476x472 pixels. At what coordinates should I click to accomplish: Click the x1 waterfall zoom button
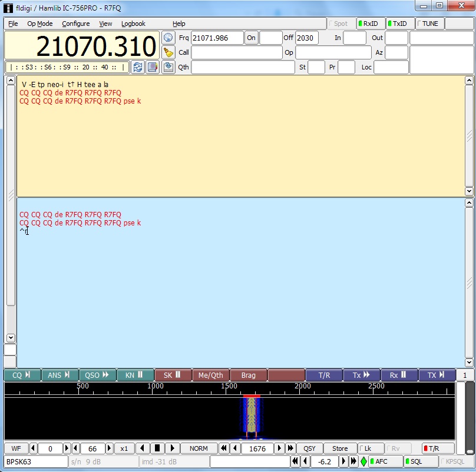[124, 448]
